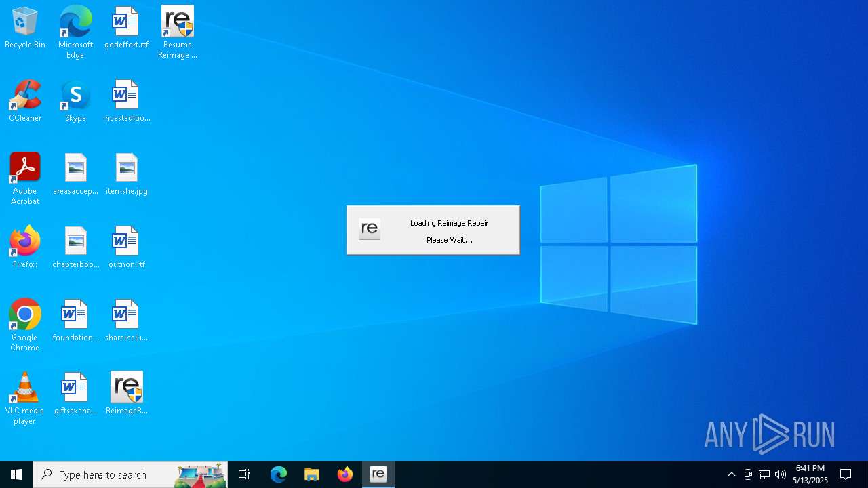Select the Adobe Acrobat desktop shortcut
Screen dimensions: 868x488
pyautogui.click(x=25, y=179)
